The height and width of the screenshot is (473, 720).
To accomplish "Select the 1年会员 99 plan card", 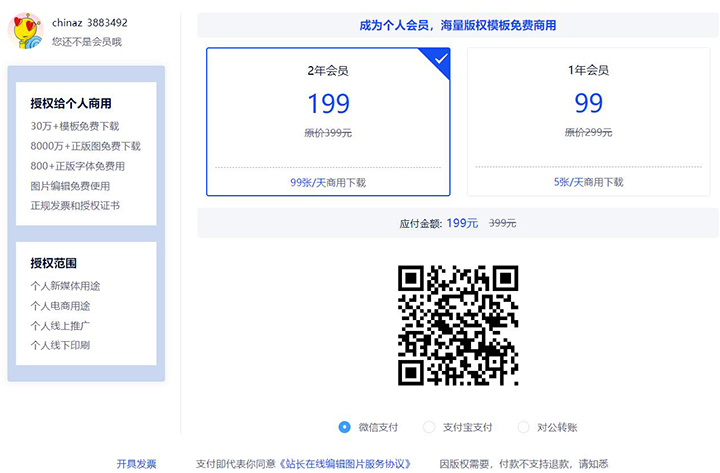I will [x=588, y=122].
